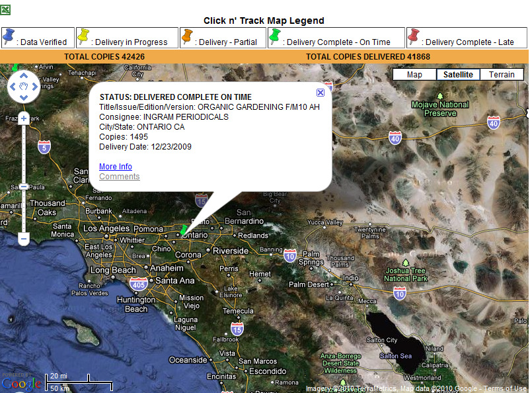The height and width of the screenshot is (393, 532).
Task: Click the Copies: 1495 text
Action: pyautogui.click(x=124, y=136)
